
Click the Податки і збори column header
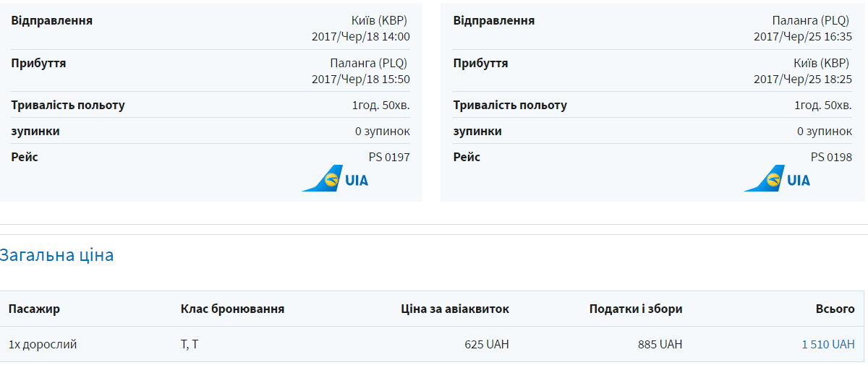click(636, 309)
